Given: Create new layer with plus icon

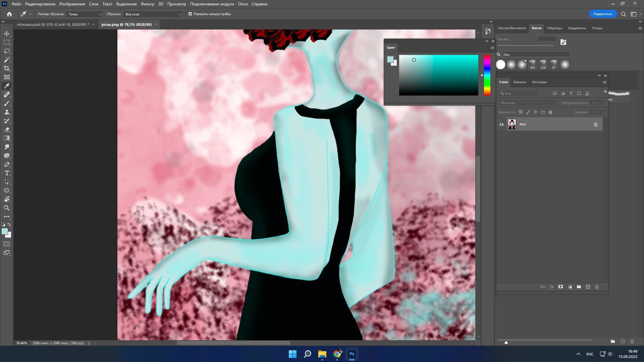Looking at the screenshot, I should pos(588,287).
